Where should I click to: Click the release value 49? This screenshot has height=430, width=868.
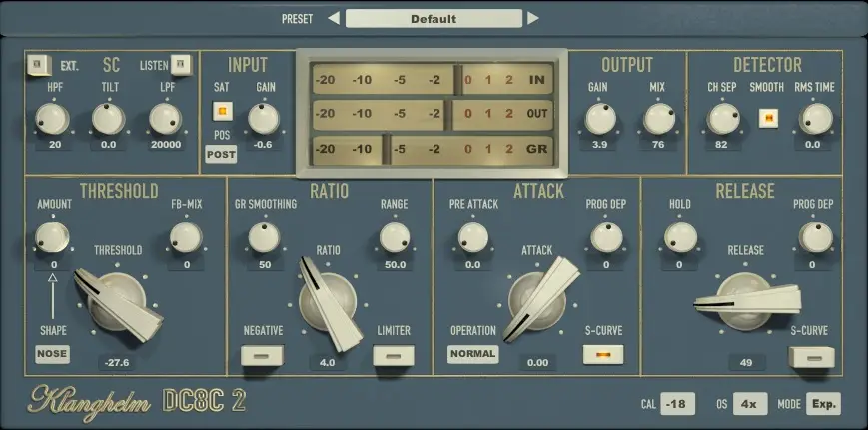[746, 364]
